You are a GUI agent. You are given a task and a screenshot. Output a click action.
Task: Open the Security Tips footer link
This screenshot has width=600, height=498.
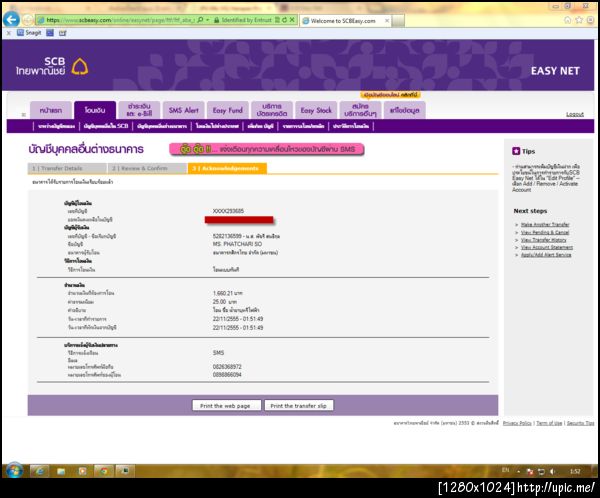(580, 423)
